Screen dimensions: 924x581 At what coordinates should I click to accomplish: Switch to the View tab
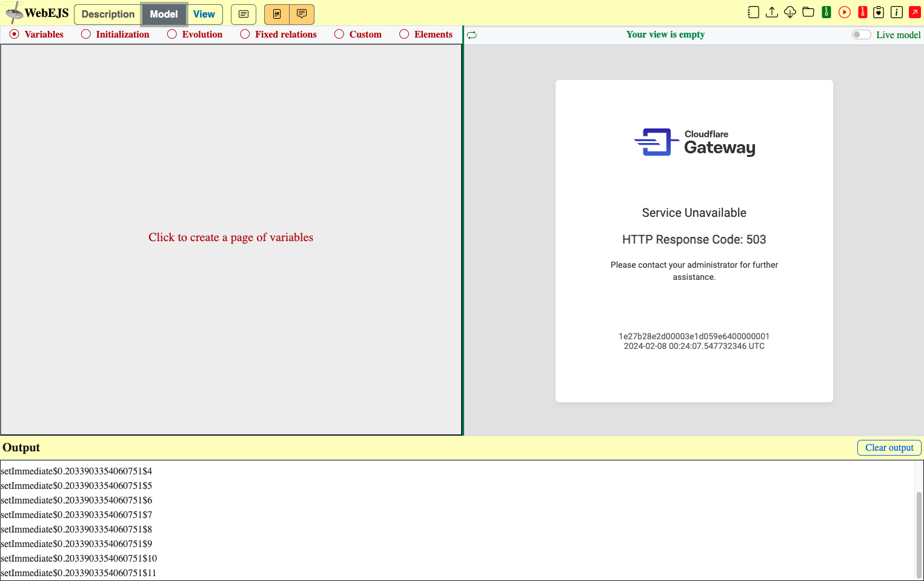click(x=204, y=14)
